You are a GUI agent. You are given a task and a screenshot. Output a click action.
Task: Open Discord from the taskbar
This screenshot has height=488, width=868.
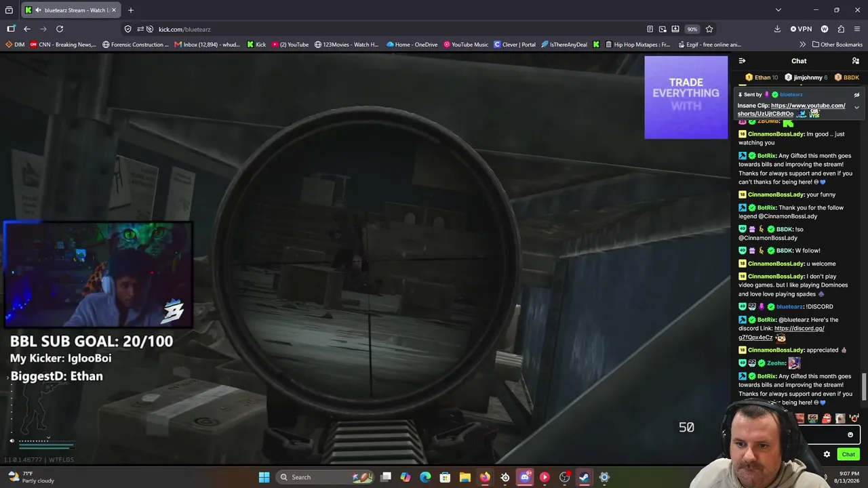tap(525, 477)
